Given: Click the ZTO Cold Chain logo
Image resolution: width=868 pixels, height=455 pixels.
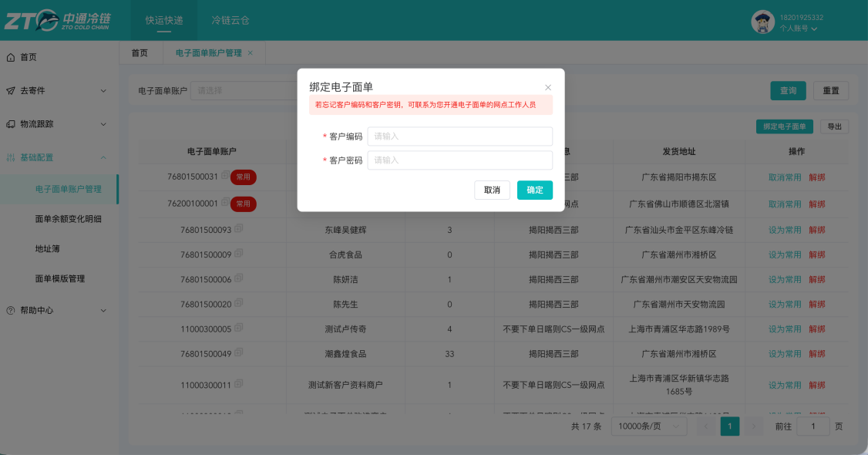Looking at the screenshot, I should point(58,21).
